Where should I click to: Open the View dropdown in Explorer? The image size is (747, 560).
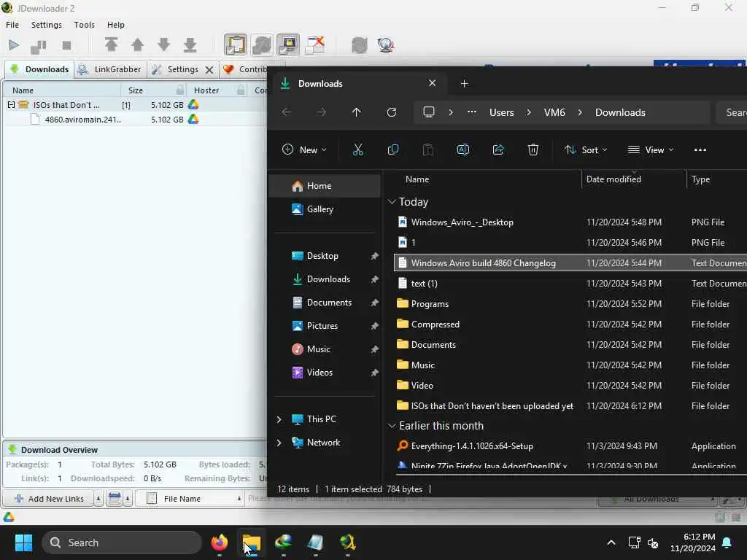[651, 150]
